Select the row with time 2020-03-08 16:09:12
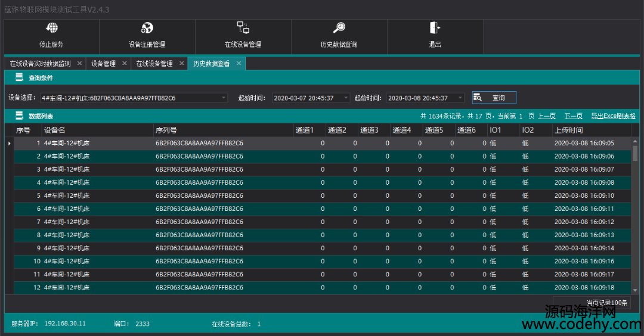The width and height of the screenshot is (644, 336). tap(323, 222)
